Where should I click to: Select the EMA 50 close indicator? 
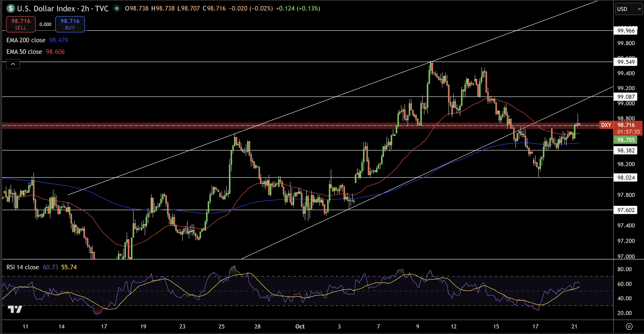(24, 52)
